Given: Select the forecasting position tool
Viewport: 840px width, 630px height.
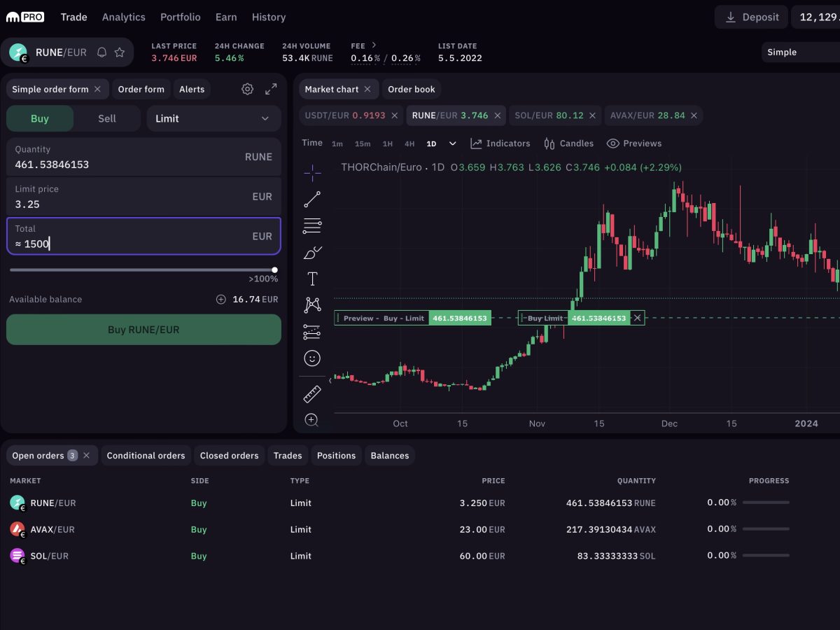Looking at the screenshot, I should tap(312, 332).
